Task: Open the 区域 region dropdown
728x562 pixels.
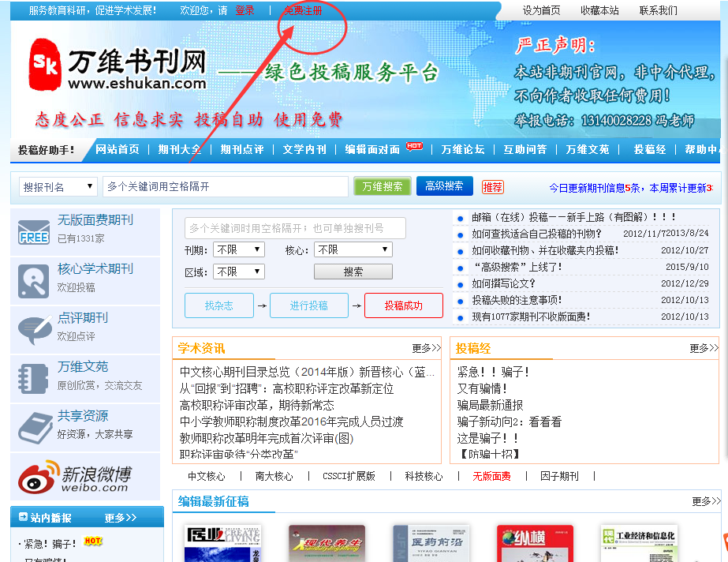Action: point(240,272)
